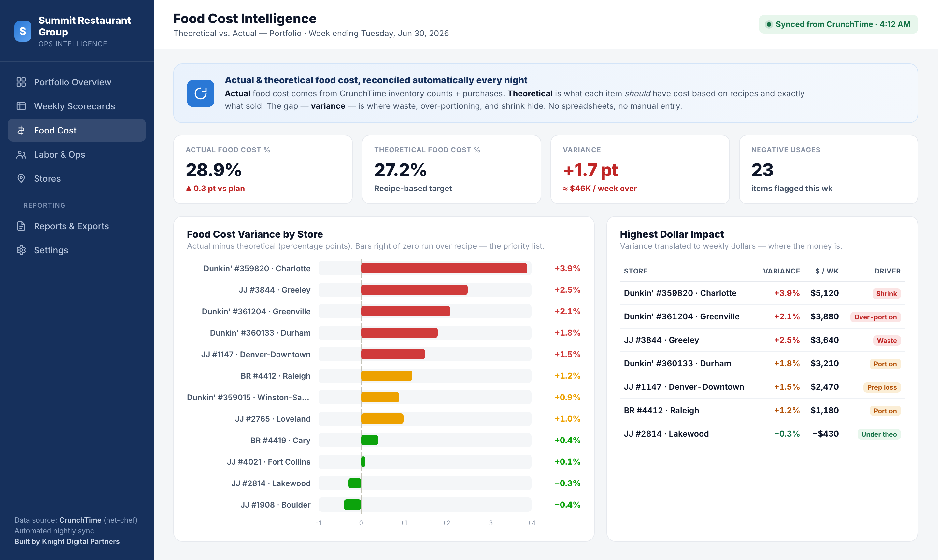The image size is (938, 560).
Task: Click the Settings gear icon
Action: 21,250
